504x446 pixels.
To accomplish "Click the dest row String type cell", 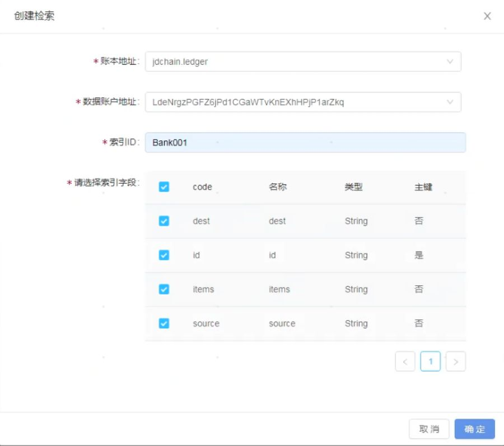I will click(x=356, y=221).
